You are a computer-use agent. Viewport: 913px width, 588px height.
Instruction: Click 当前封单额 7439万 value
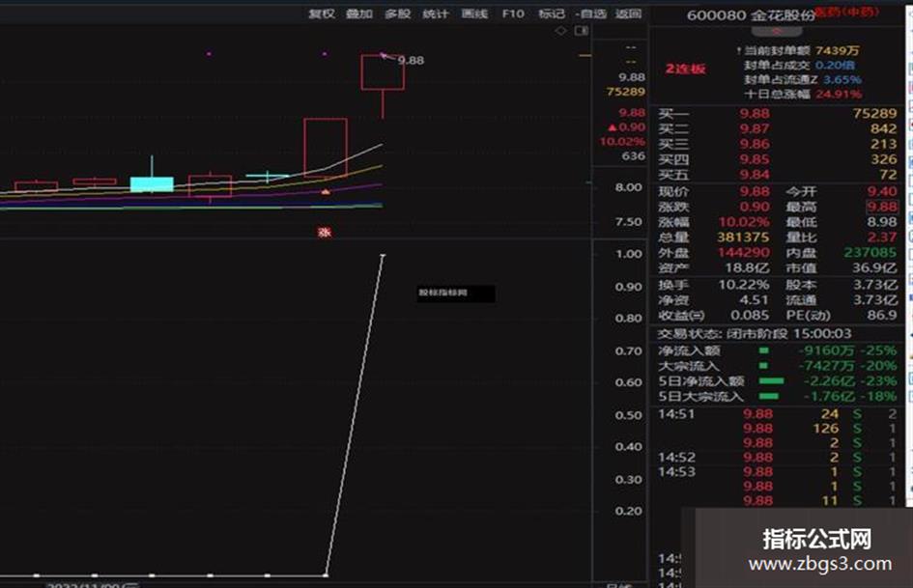[x=838, y=50]
